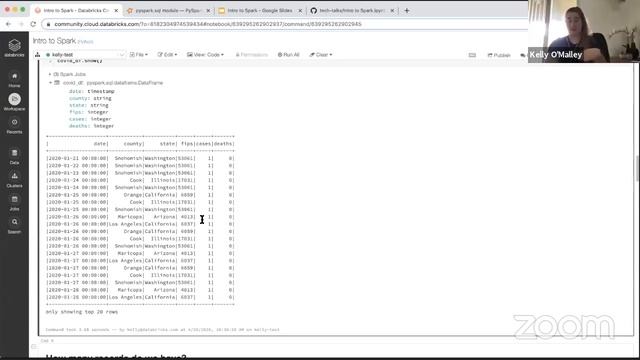The width and height of the screenshot is (640, 360).
Task: Switch to the GitHub tech-talks notebook tab
Action: pyautogui.click(x=351, y=11)
